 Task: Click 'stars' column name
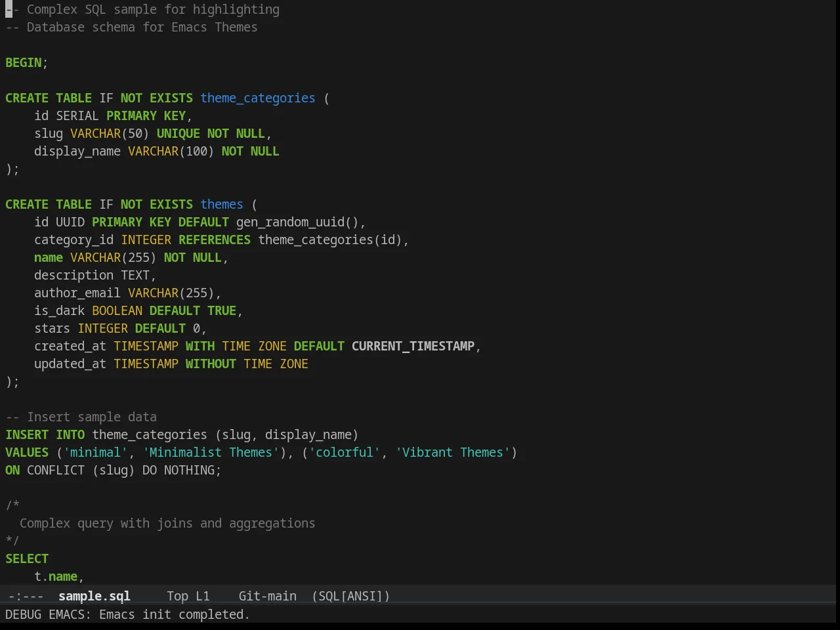[x=52, y=328]
